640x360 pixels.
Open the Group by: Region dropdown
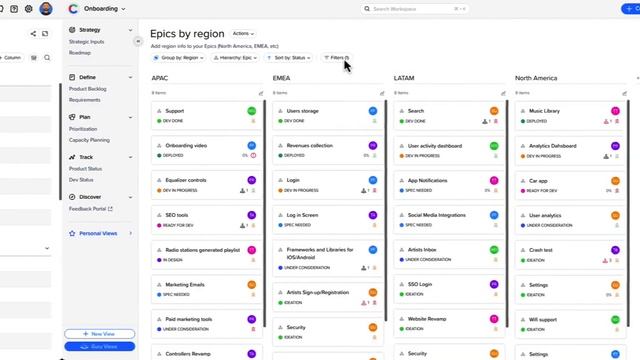[178, 58]
